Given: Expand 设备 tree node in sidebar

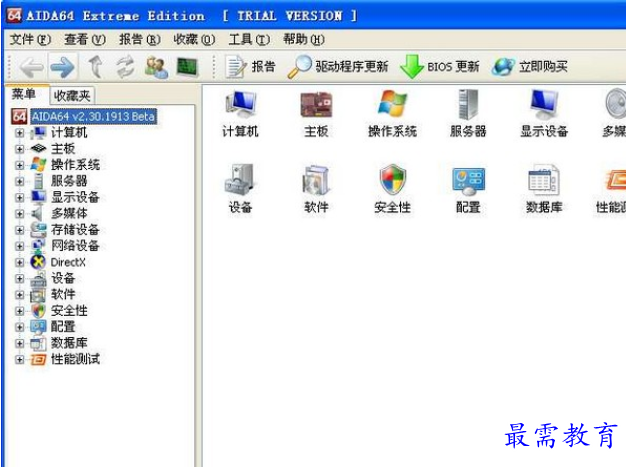Looking at the screenshot, I should coord(19,278).
